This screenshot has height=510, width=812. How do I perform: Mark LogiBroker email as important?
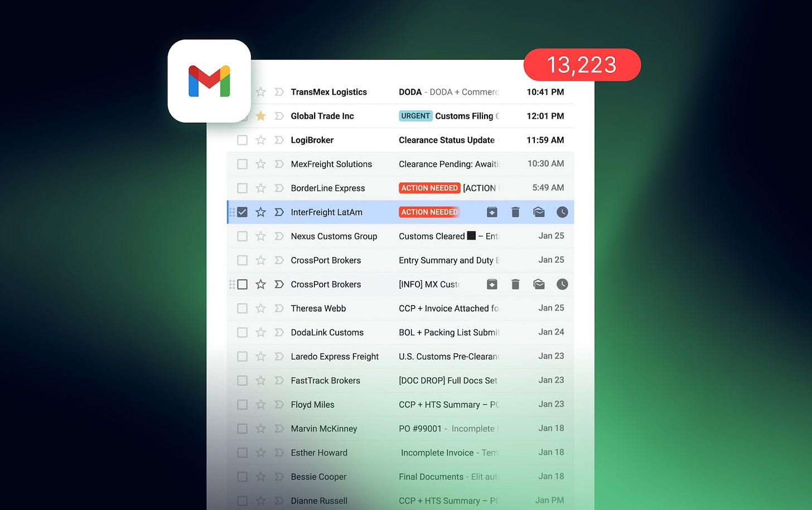pos(279,140)
